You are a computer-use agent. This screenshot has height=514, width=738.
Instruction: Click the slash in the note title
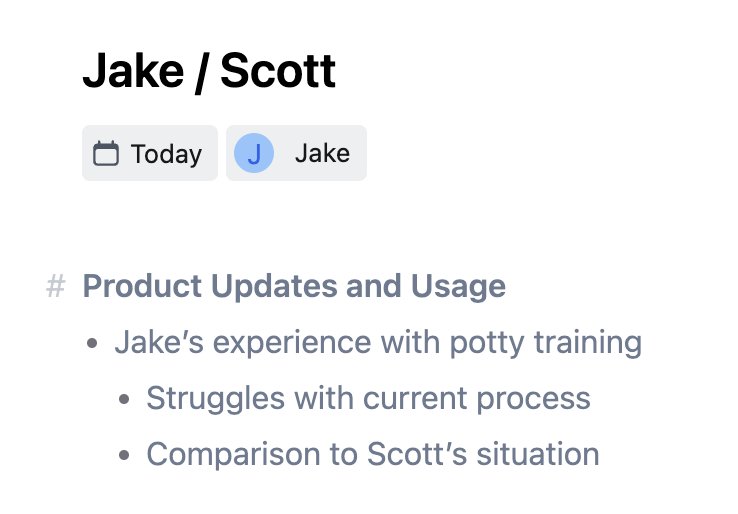pos(202,72)
